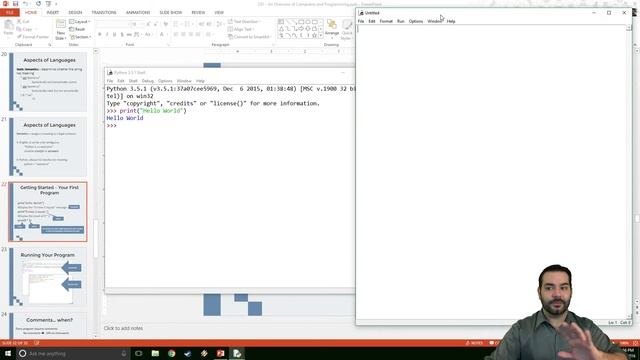Image resolution: width=640 pixels, height=360 pixels.
Task: Open the Text Direction dropdown
Action: click(244, 21)
